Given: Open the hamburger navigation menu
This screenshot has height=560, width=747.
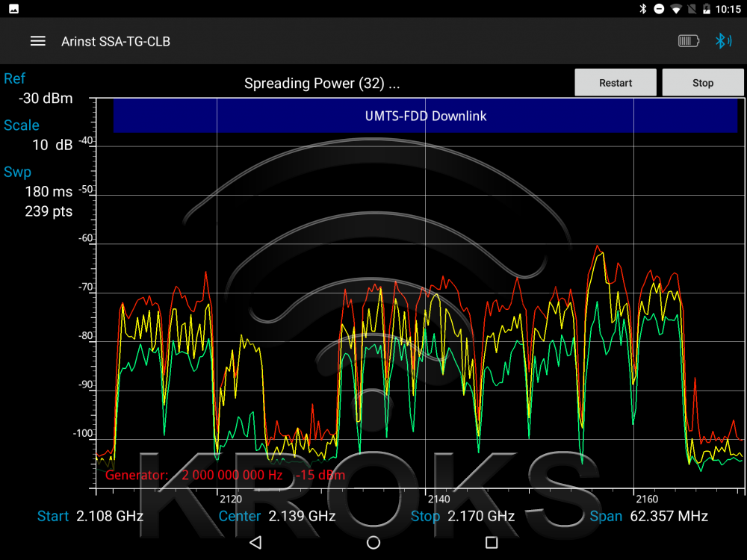Looking at the screenshot, I should pyautogui.click(x=38, y=41).
